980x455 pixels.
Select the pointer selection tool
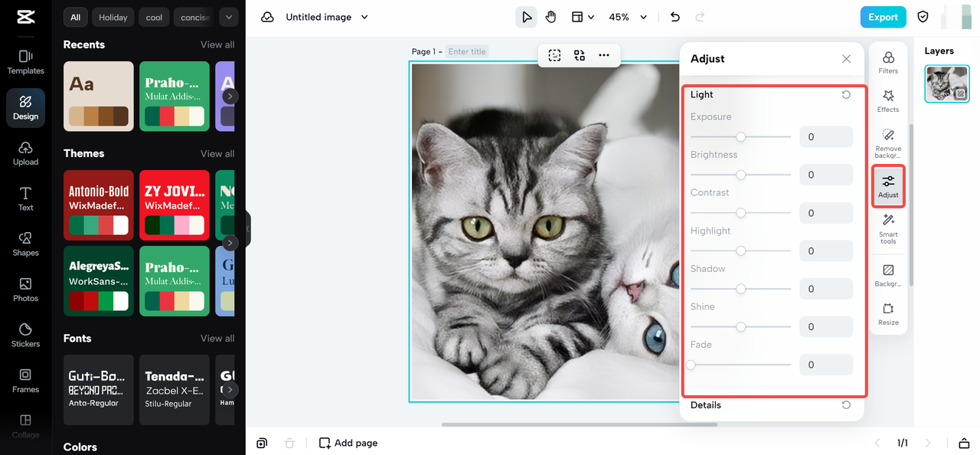[x=526, y=17]
